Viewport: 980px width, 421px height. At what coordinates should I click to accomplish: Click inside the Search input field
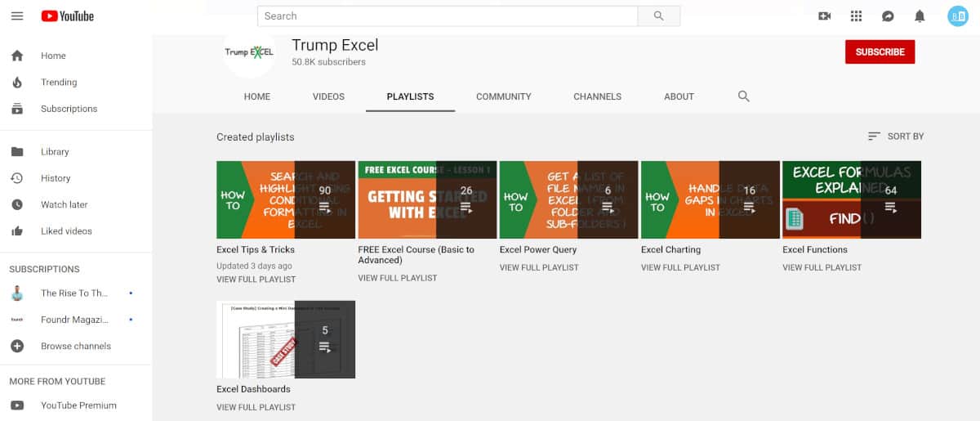(x=448, y=16)
